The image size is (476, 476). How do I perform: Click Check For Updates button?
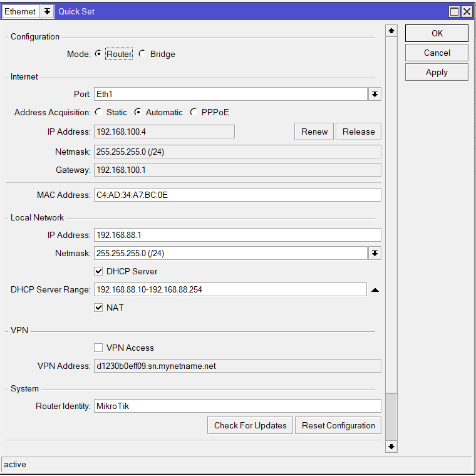click(250, 425)
